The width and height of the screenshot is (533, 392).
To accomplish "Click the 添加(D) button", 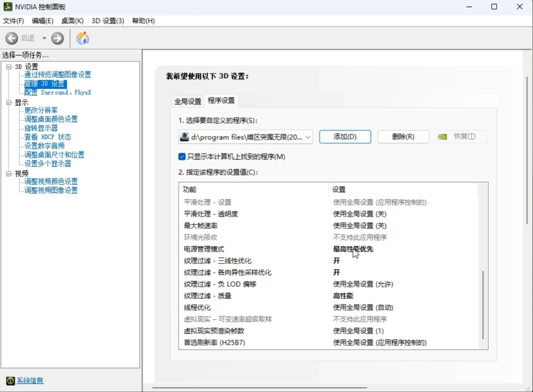I will pyautogui.click(x=345, y=137).
